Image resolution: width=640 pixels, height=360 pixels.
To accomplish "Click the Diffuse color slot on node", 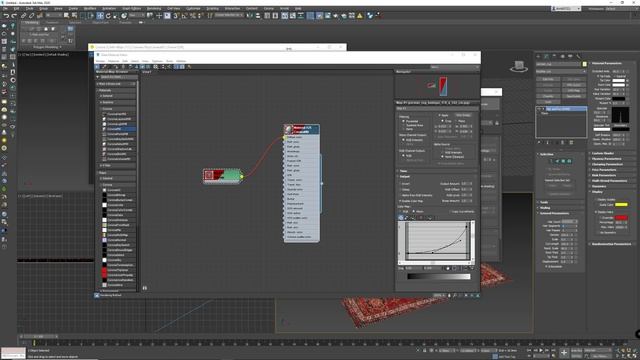I will [x=301, y=137].
